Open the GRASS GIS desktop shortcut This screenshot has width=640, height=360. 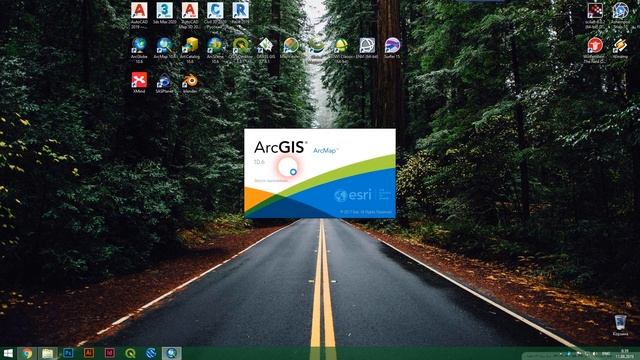(x=266, y=50)
